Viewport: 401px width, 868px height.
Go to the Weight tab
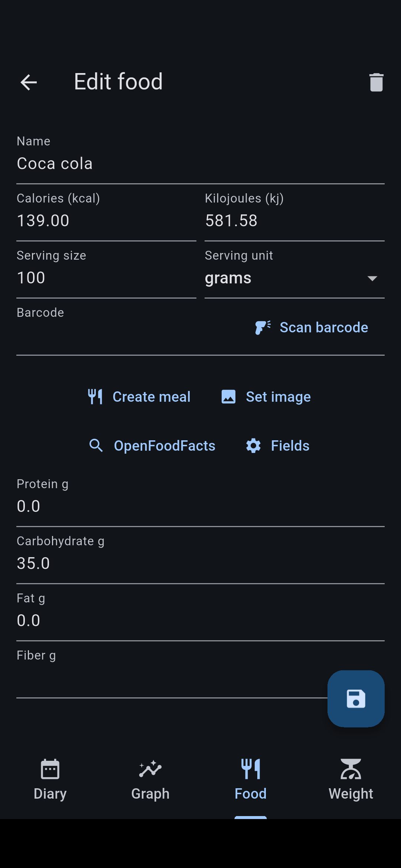pos(351,779)
